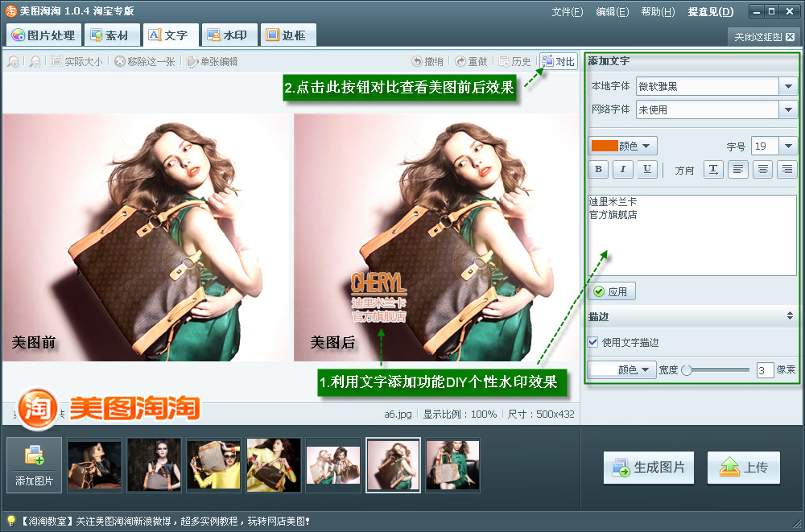The image size is (805, 532).
Task: Select the second thumbnail in the strip
Action: click(154, 465)
